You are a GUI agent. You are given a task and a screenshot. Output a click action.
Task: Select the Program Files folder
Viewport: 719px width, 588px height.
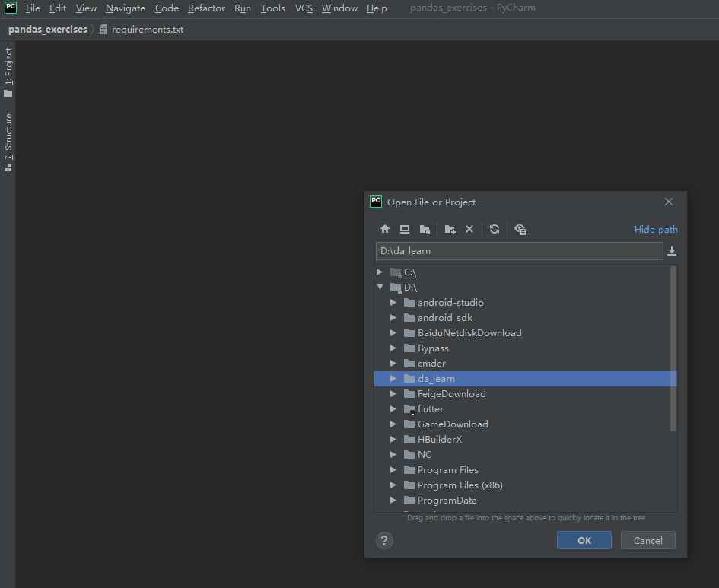(522, 470)
